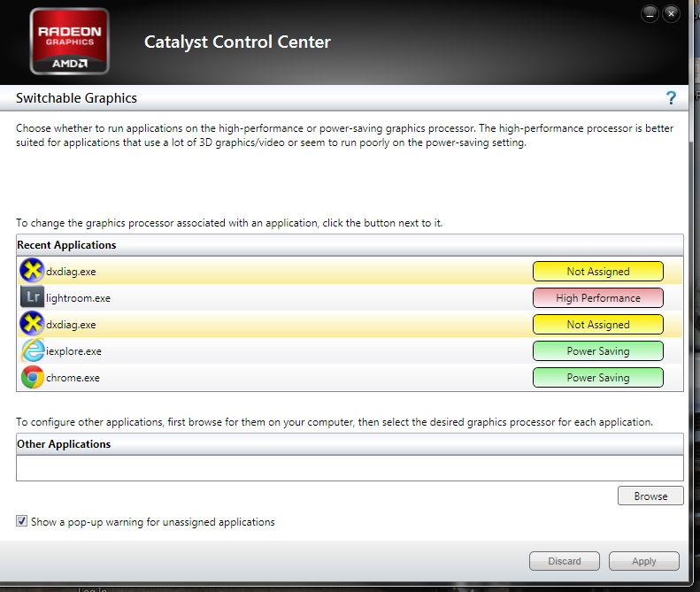Open the blue help question mark

[671, 97]
